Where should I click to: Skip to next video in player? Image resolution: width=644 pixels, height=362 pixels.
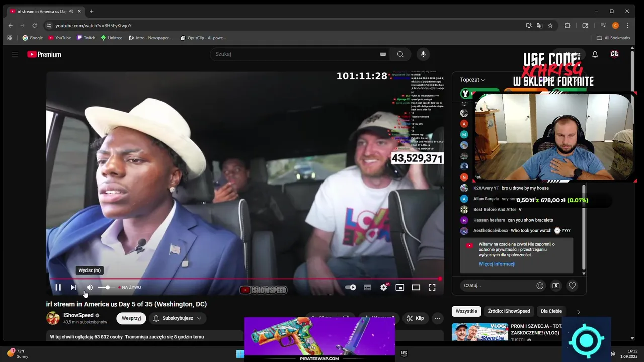coord(73,287)
